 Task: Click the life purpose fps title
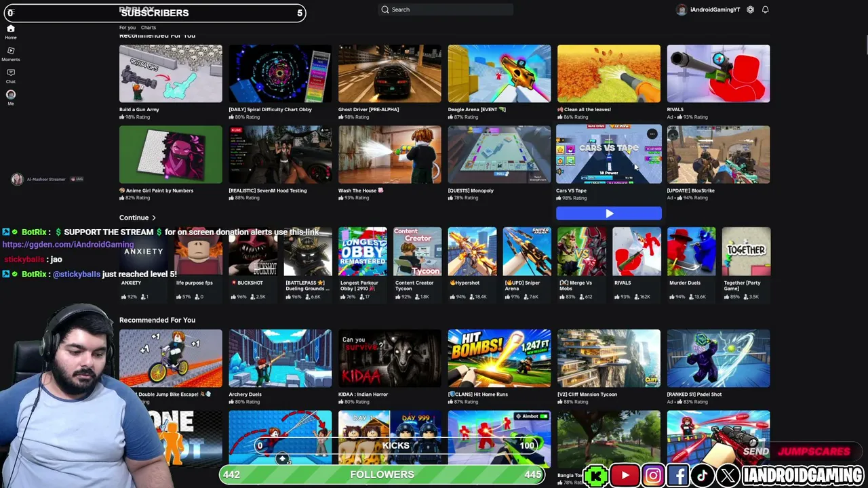[x=195, y=283]
